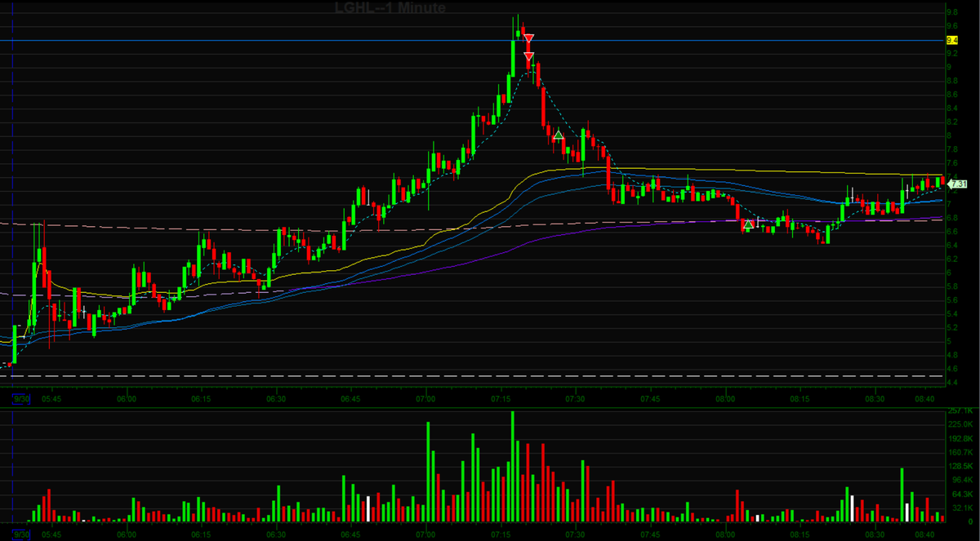Click the 9/30 date box under the volume pane
This screenshot has height=541, width=980.
coord(20,534)
